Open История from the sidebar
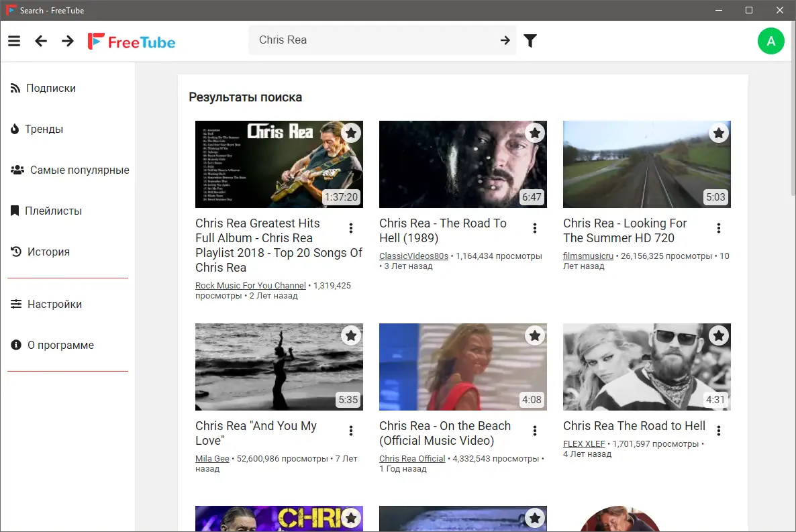 [48, 252]
